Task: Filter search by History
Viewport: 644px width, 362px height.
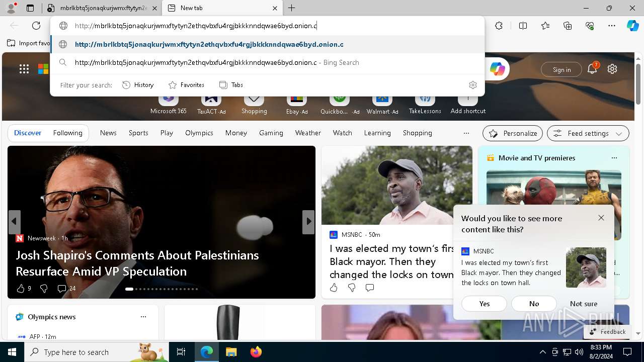Action: point(138,85)
